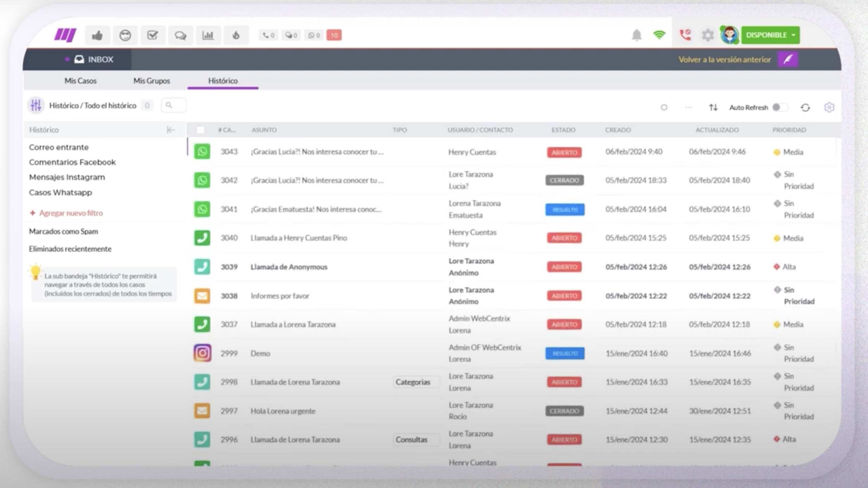The width and height of the screenshot is (868, 488).
Task: Open case 'Informes por favor'
Action: (x=280, y=296)
